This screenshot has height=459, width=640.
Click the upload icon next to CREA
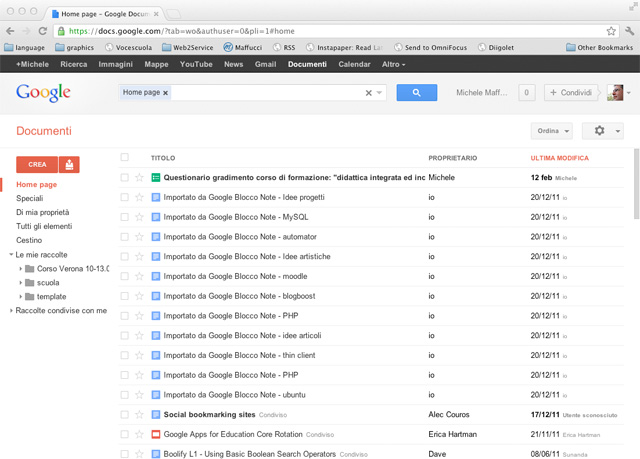pos(69,164)
